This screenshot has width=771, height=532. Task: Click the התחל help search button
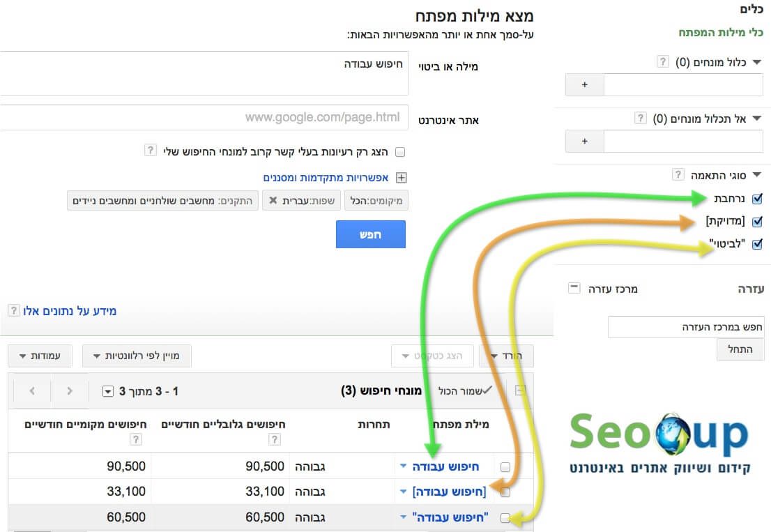(x=740, y=349)
